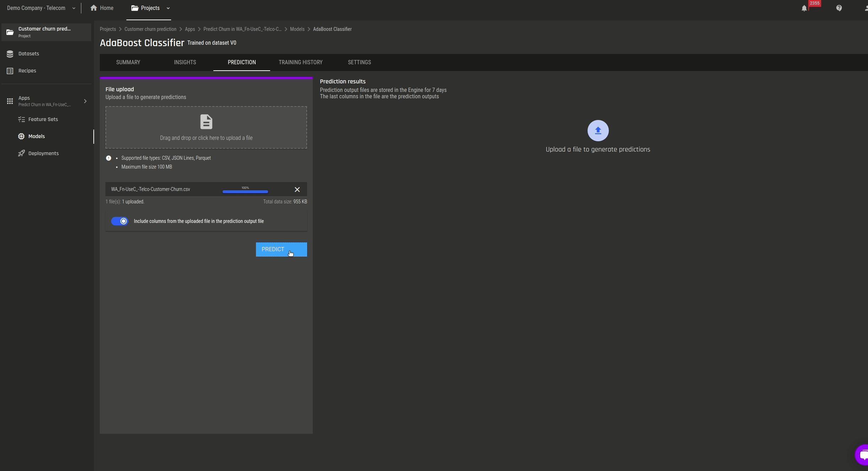Screen dimensions: 868x471
Task: Open the help question mark icon
Action: click(x=839, y=8)
